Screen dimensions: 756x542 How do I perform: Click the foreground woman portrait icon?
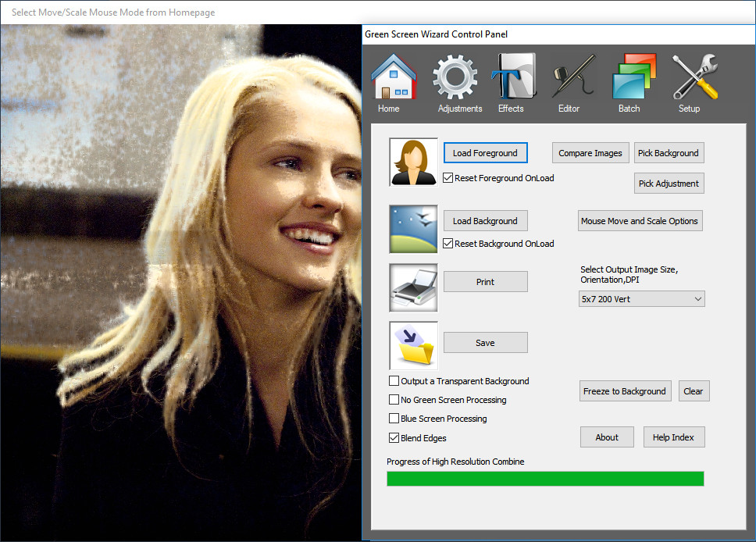(x=413, y=162)
